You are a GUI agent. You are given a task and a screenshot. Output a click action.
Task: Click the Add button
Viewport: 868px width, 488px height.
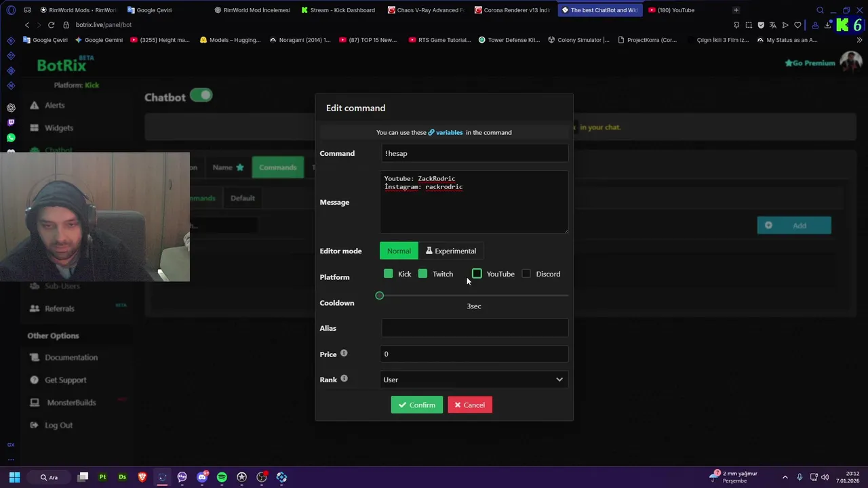793,225
